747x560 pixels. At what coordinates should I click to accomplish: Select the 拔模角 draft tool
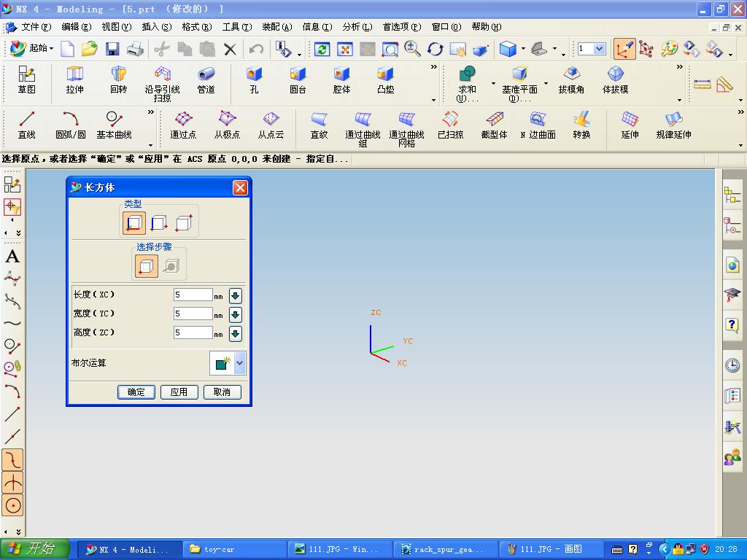tap(571, 80)
